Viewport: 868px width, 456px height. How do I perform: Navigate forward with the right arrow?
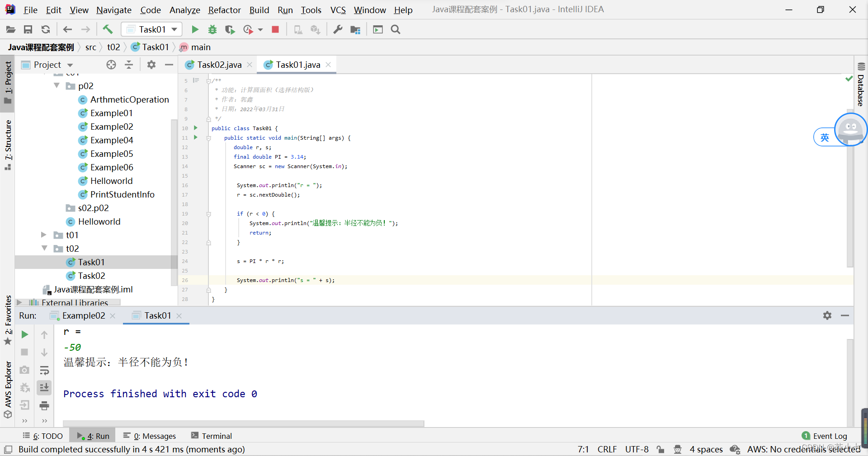85,30
